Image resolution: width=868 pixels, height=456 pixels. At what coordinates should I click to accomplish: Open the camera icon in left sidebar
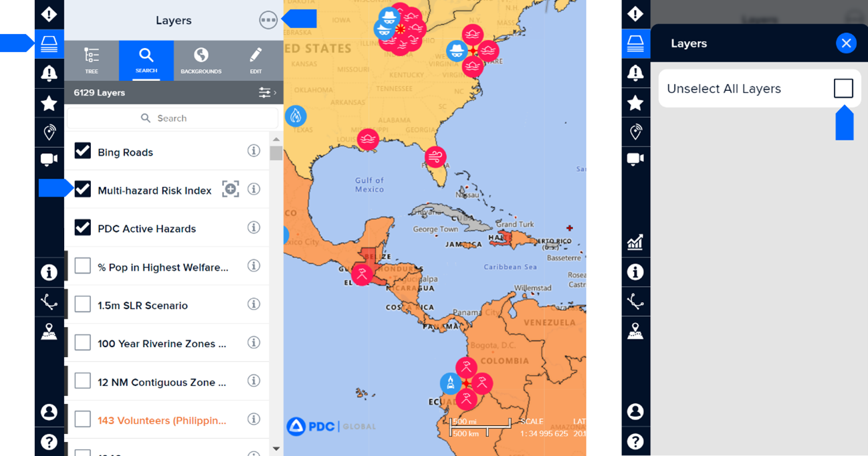click(x=49, y=159)
